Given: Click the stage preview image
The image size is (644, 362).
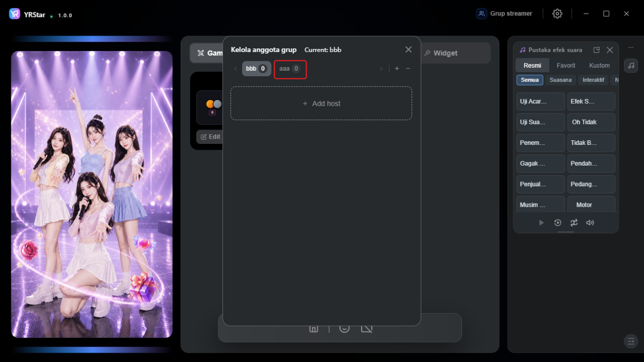Looking at the screenshot, I should 92,194.
